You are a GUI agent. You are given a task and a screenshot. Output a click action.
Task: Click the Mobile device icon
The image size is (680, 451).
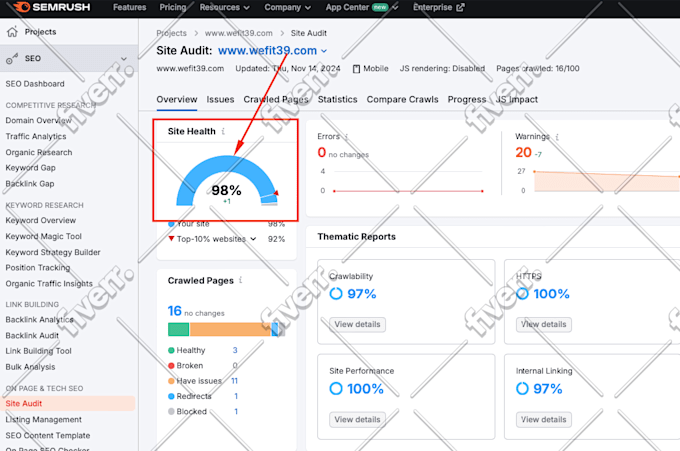coord(356,69)
